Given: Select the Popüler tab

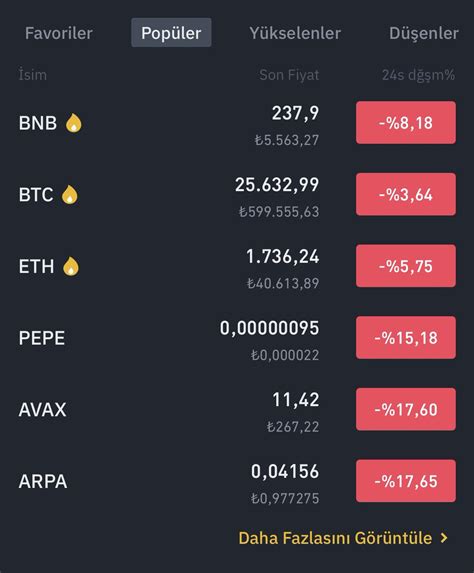Looking at the screenshot, I should [x=171, y=33].
